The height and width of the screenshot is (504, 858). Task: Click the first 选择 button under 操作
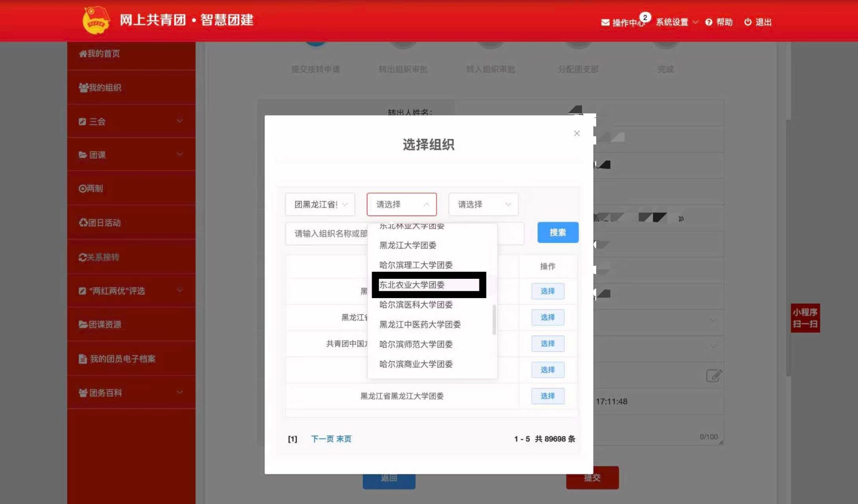tap(548, 291)
